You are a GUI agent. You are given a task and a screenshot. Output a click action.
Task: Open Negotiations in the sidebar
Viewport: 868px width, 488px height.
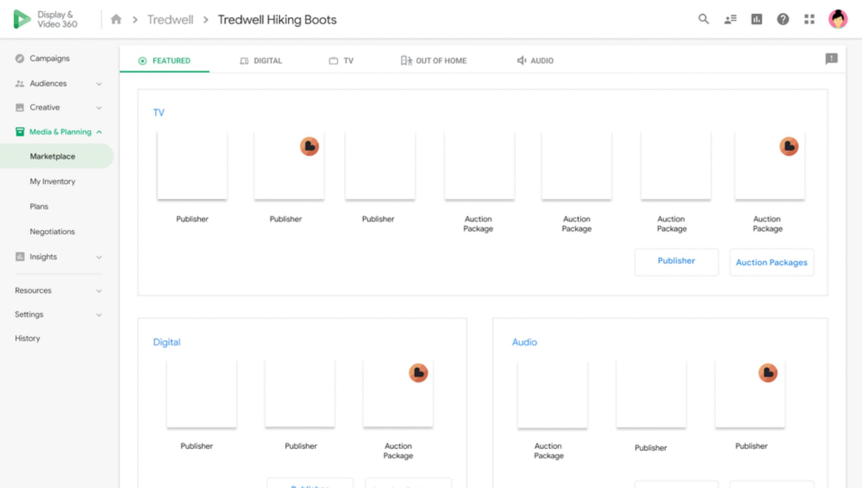coord(52,231)
